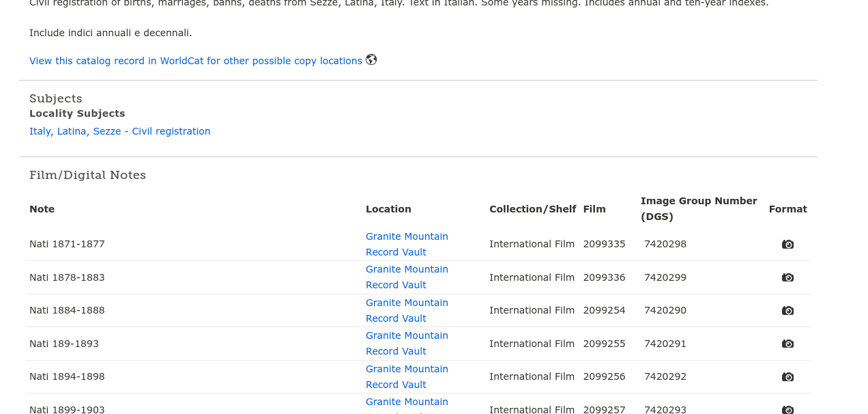The image size is (868, 414).
Task: Select DGS number 7420298
Action: point(665,244)
